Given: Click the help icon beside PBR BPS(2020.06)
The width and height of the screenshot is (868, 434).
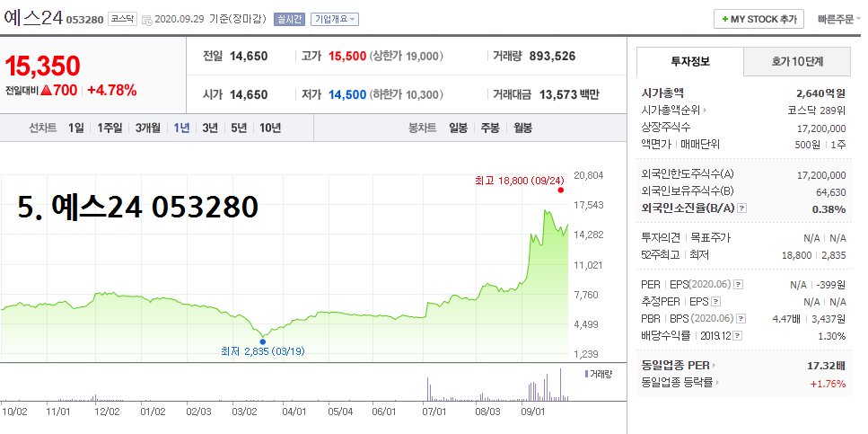Looking at the screenshot, I should click(741, 319).
